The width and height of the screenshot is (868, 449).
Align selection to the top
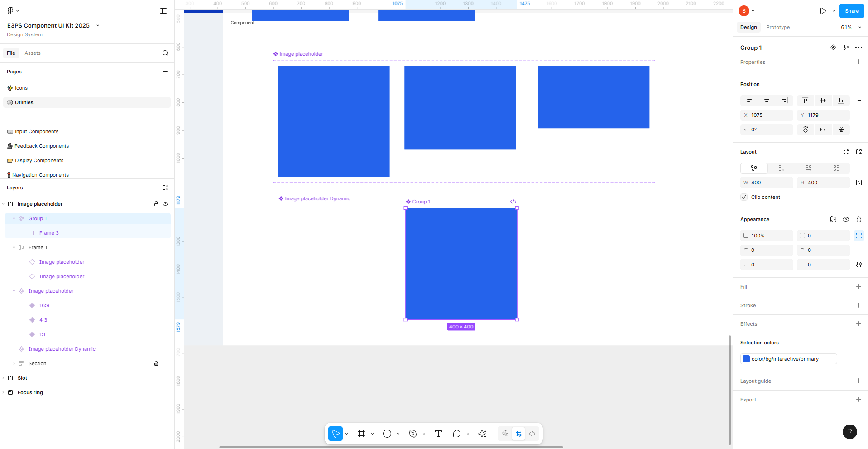tap(805, 101)
